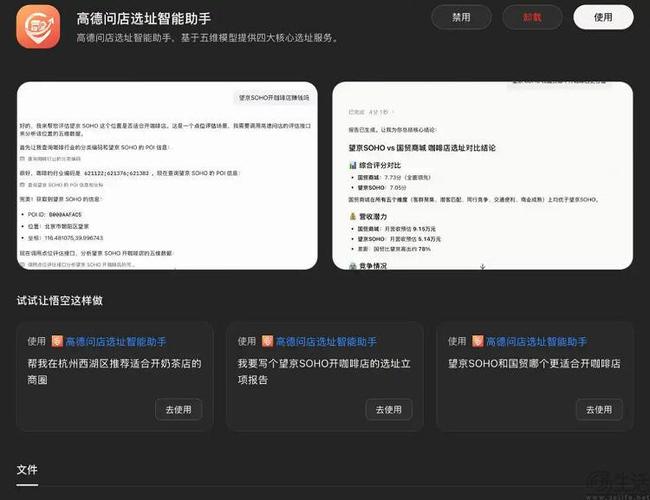Open the right preview with 咖啡店选址对比结论
The image size is (650, 500).
tap(483, 175)
